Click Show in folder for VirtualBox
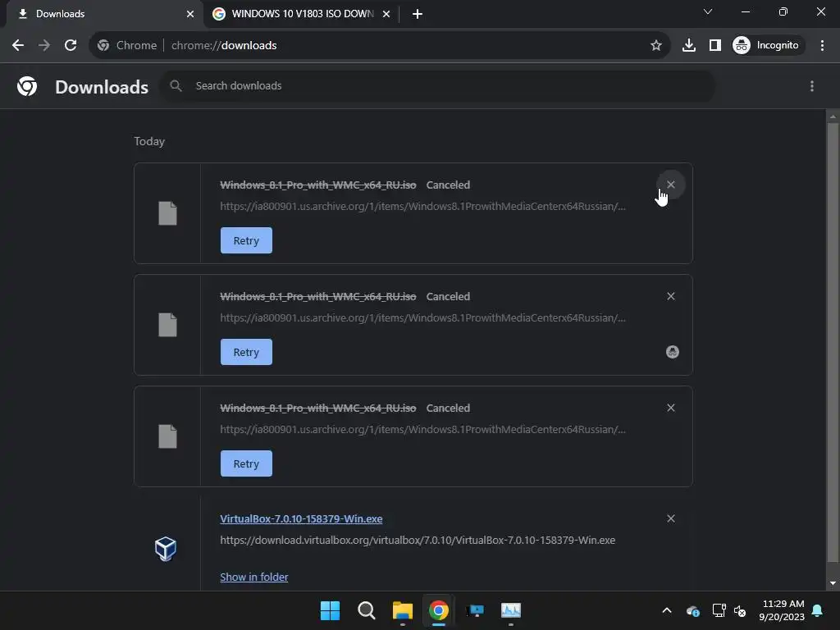The height and width of the screenshot is (630, 840). [x=254, y=577]
